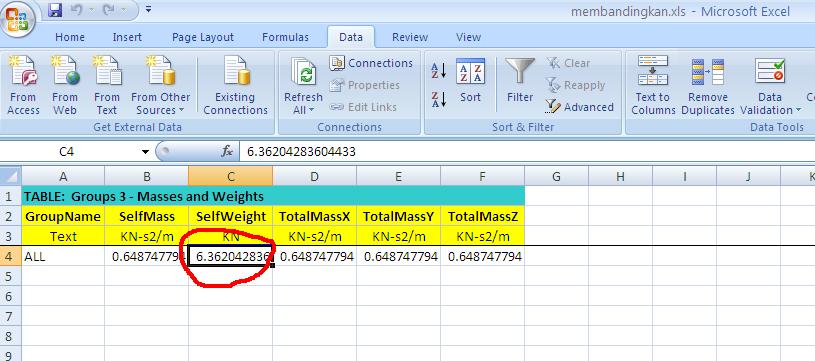815x361 pixels.
Task: Click the SelfWeight header cell
Action: pyautogui.click(x=230, y=217)
